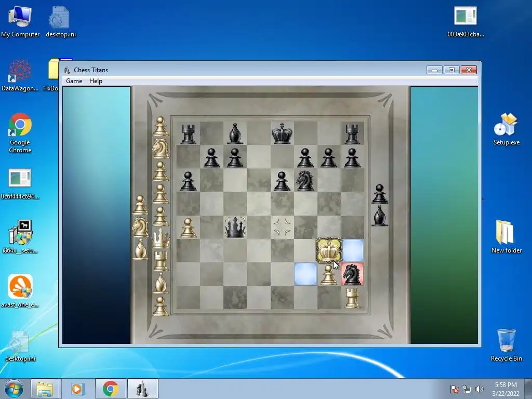Minimize the Chess Titans window
This screenshot has width=532, height=399.
click(x=434, y=70)
